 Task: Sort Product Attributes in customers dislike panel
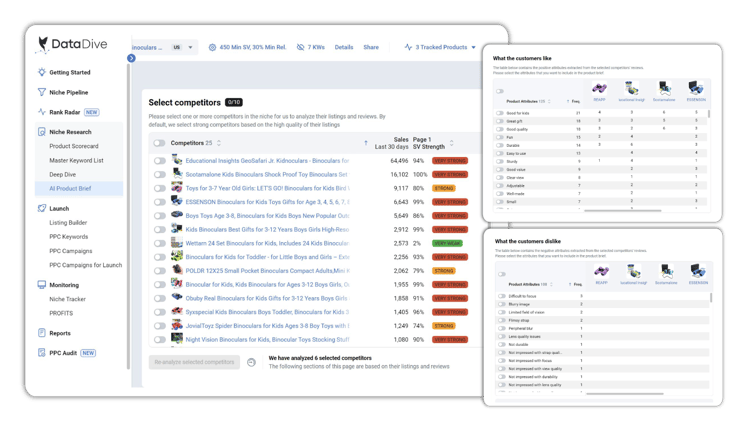(x=551, y=284)
